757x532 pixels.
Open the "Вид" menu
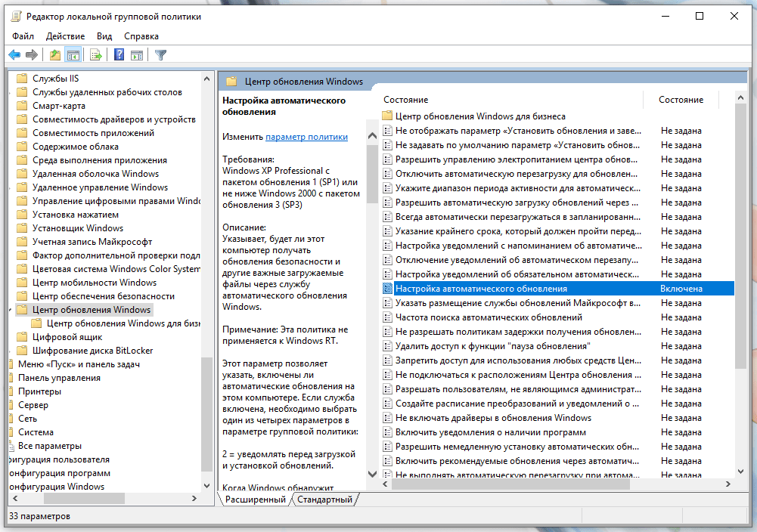(x=104, y=36)
